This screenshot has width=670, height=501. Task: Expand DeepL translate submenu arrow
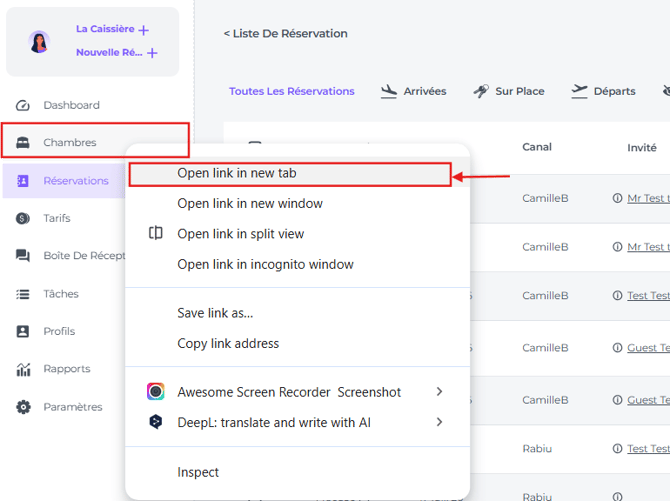(439, 422)
